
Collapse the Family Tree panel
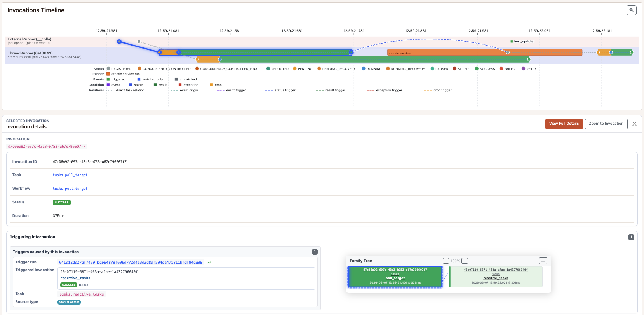click(543, 261)
